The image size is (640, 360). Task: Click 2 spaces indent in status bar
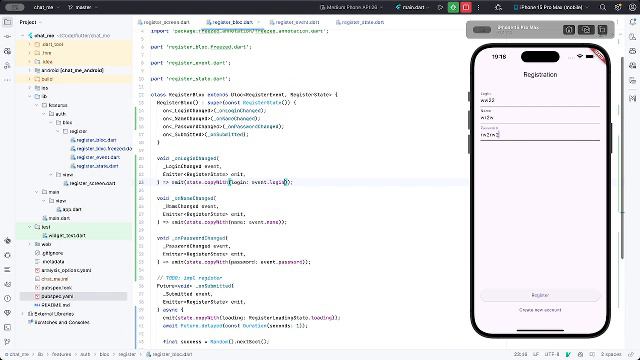coord(611,354)
